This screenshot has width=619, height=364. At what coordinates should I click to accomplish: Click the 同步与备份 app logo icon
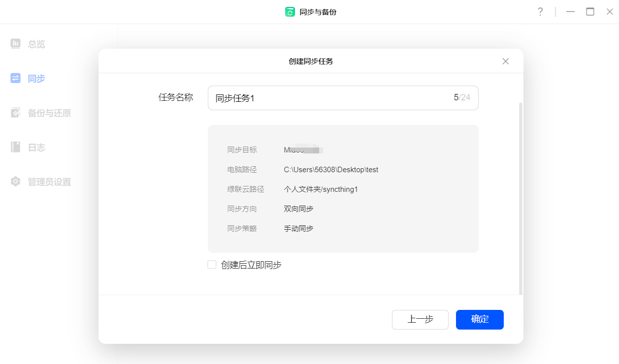point(290,12)
